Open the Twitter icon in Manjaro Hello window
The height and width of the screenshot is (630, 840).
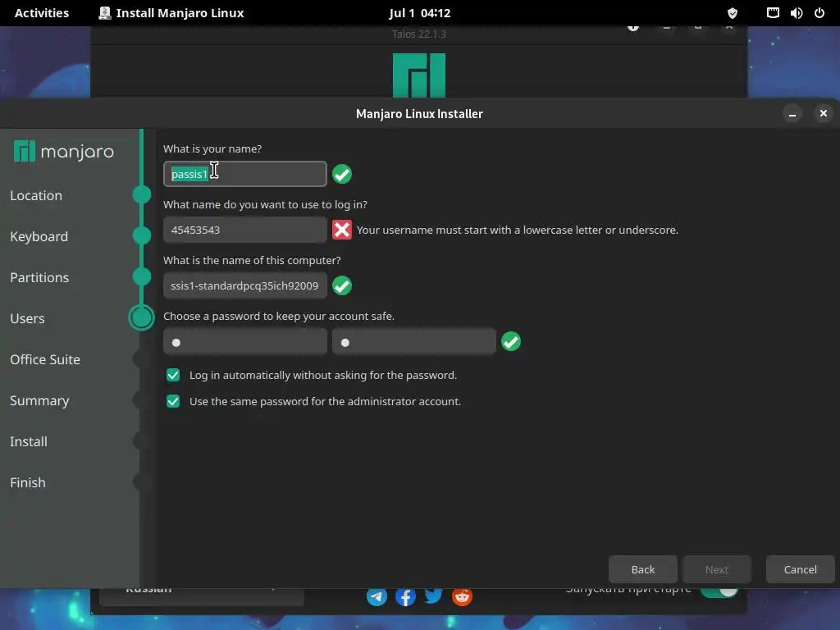(x=433, y=596)
